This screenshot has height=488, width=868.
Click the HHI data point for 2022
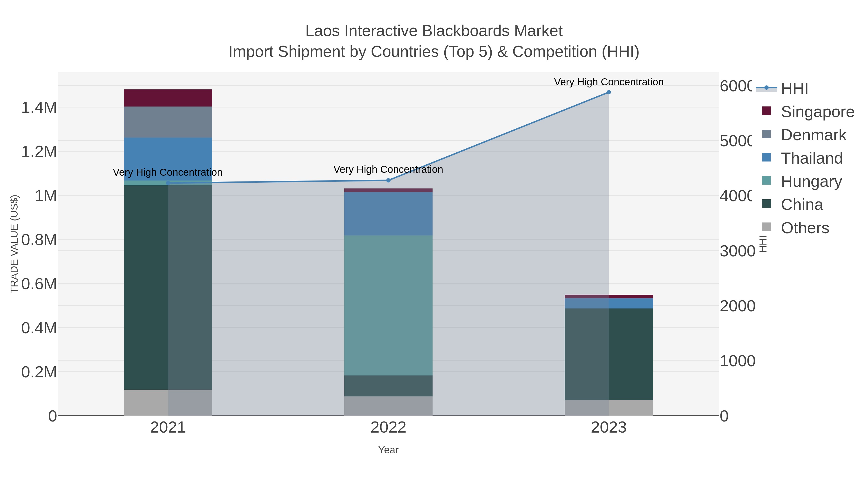(388, 180)
